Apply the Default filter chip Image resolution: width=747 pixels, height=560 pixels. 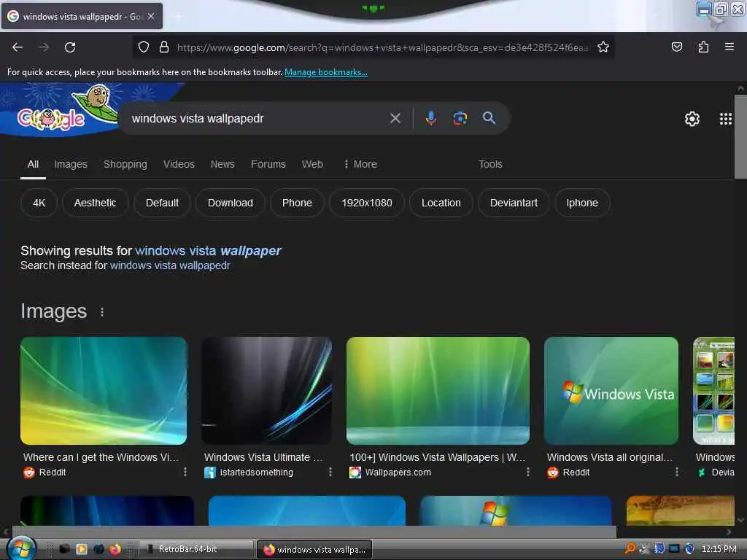(x=163, y=203)
